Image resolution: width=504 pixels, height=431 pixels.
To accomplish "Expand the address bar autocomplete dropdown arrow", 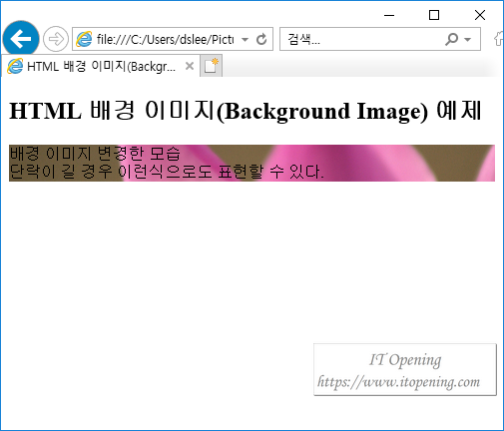I will click(x=246, y=40).
